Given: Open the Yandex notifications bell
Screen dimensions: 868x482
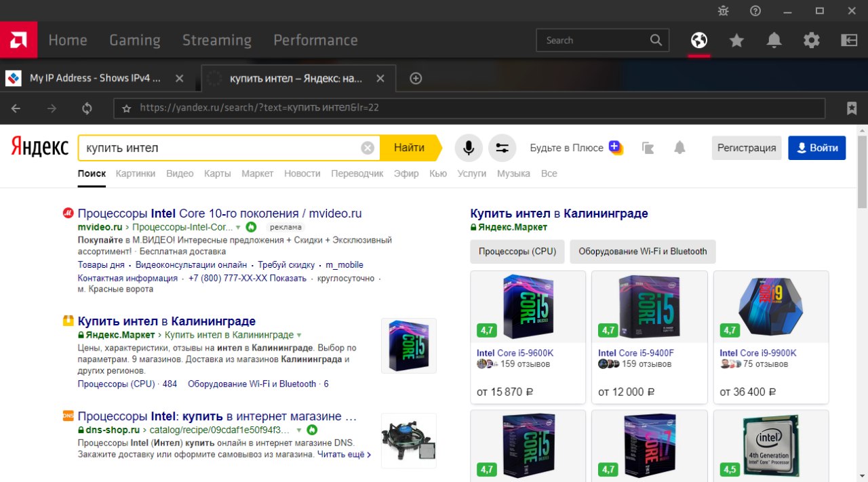Looking at the screenshot, I should (x=679, y=148).
